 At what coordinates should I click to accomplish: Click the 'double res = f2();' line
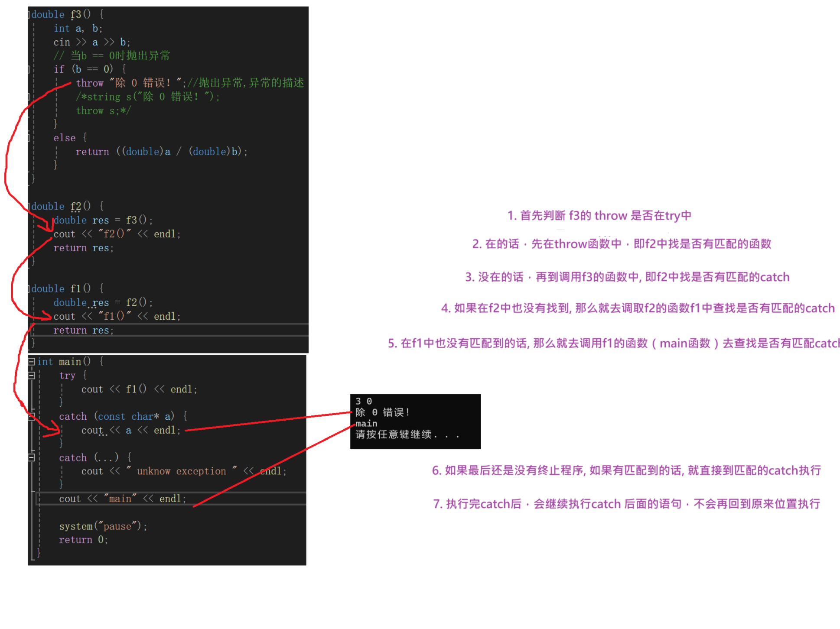coord(103,302)
